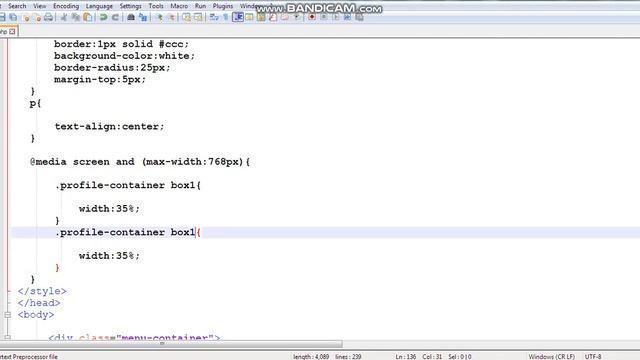
Task: Click the text-align:center line
Action: [109, 127]
